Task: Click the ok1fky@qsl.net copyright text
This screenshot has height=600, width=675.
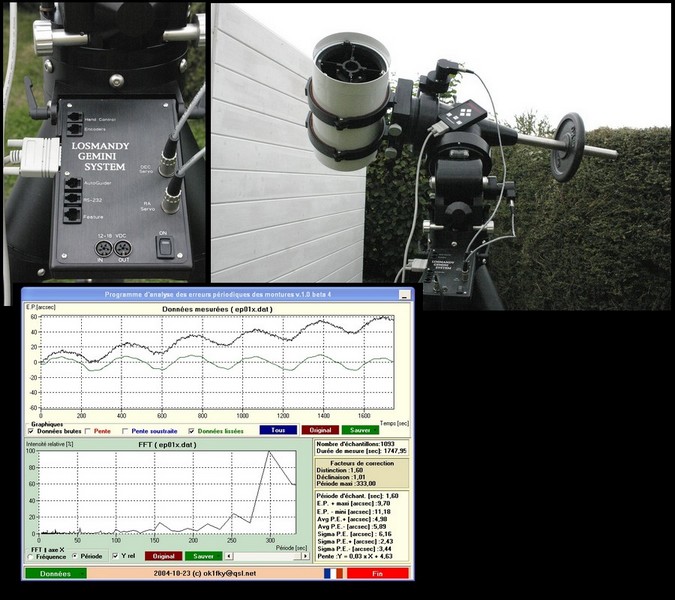Action: pyautogui.click(x=205, y=573)
